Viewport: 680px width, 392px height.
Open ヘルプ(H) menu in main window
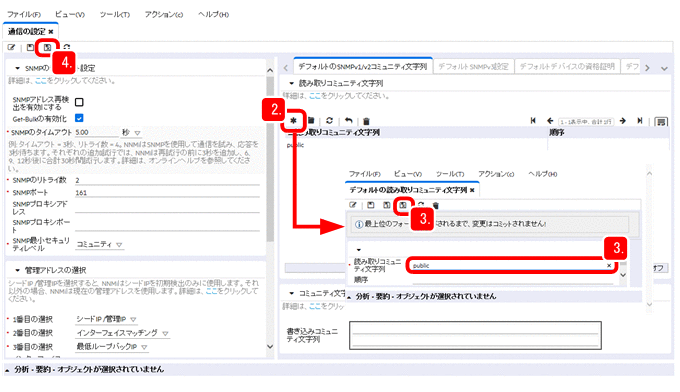tap(213, 14)
